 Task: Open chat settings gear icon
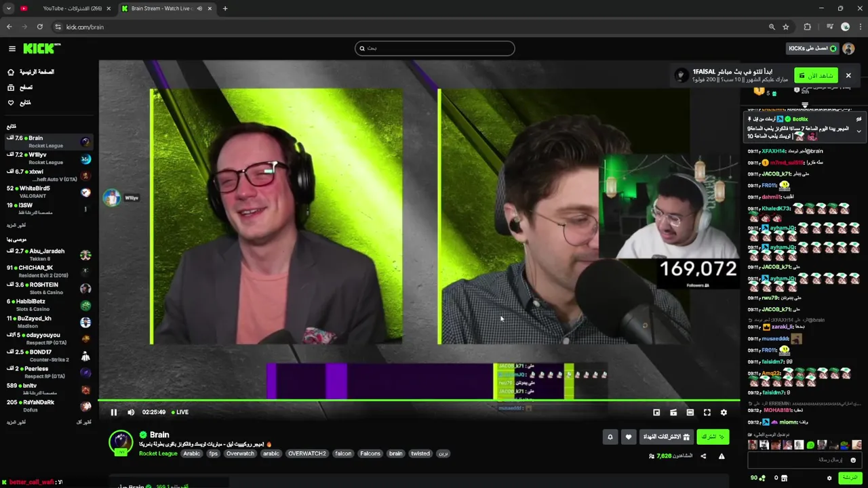829,478
